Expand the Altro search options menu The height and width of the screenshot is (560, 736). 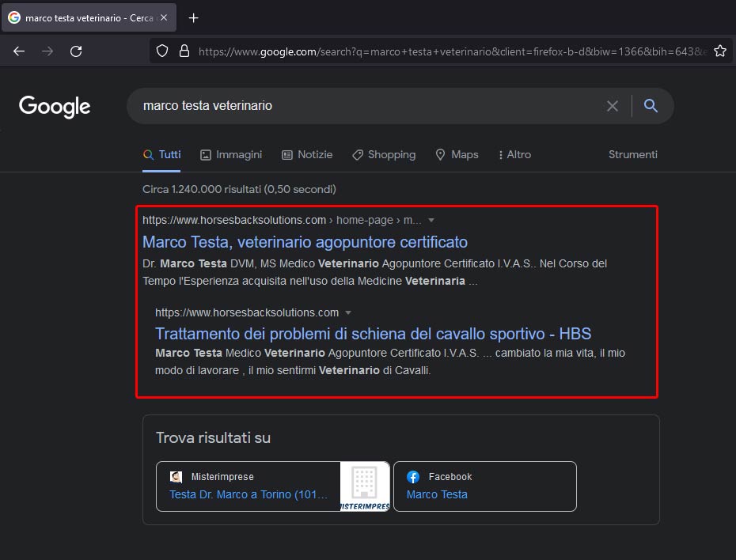[x=514, y=154]
